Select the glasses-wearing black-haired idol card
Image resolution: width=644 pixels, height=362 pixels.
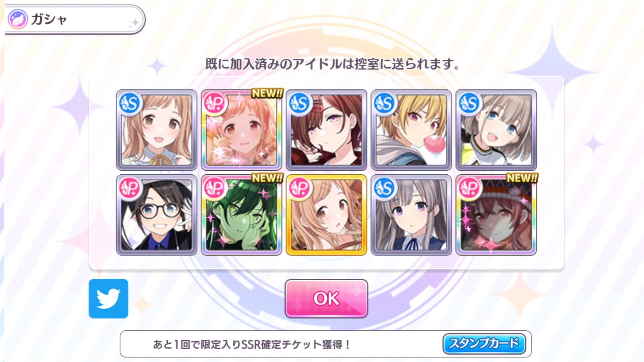(x=157, y=215)
